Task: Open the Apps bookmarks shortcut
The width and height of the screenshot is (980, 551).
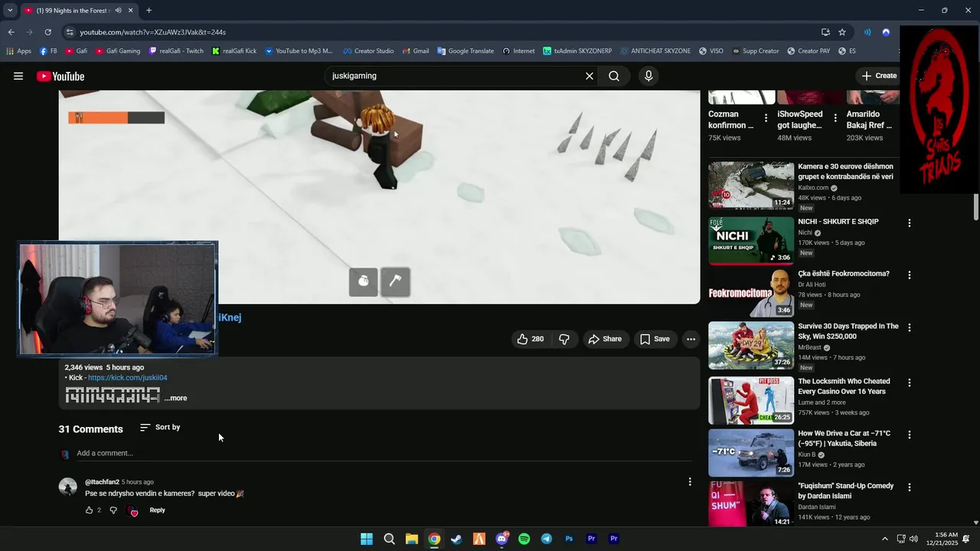Action: [18, 51]
